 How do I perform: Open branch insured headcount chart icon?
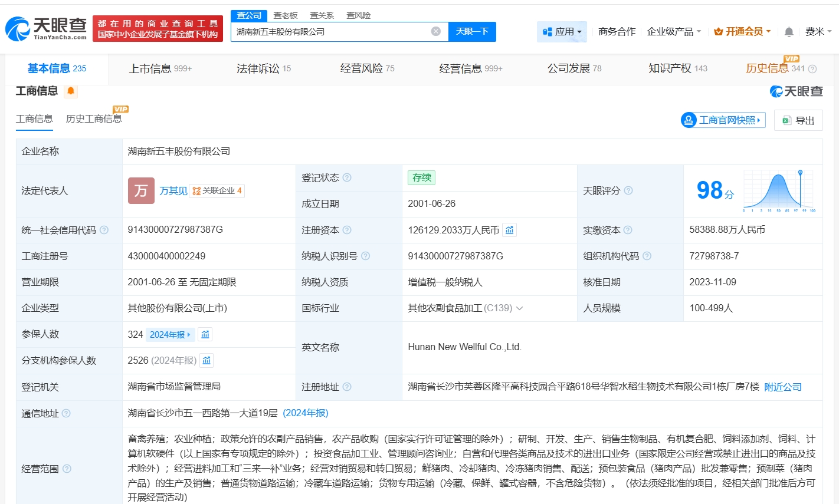coord(207,360)
